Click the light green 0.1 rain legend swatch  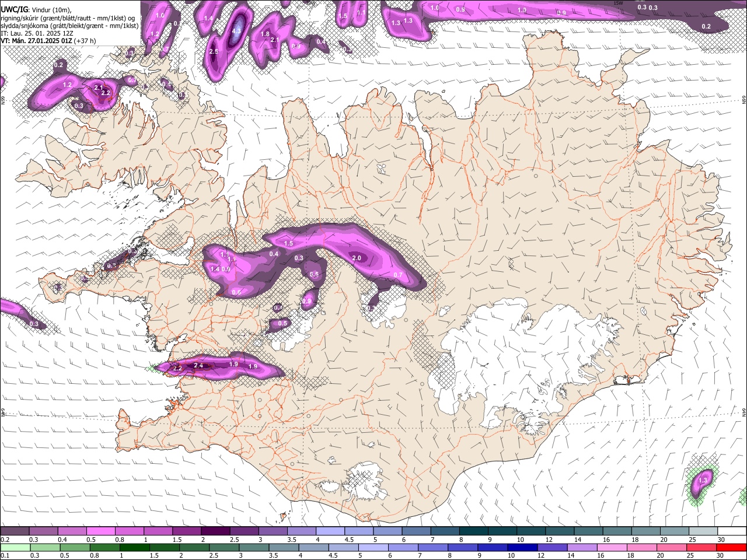click(15, 547)
